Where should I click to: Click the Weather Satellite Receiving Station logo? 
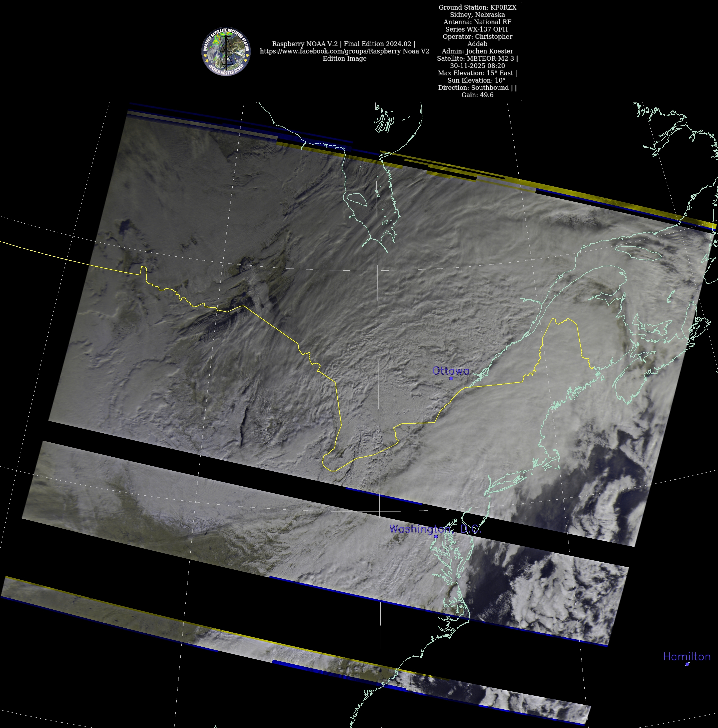226,51
